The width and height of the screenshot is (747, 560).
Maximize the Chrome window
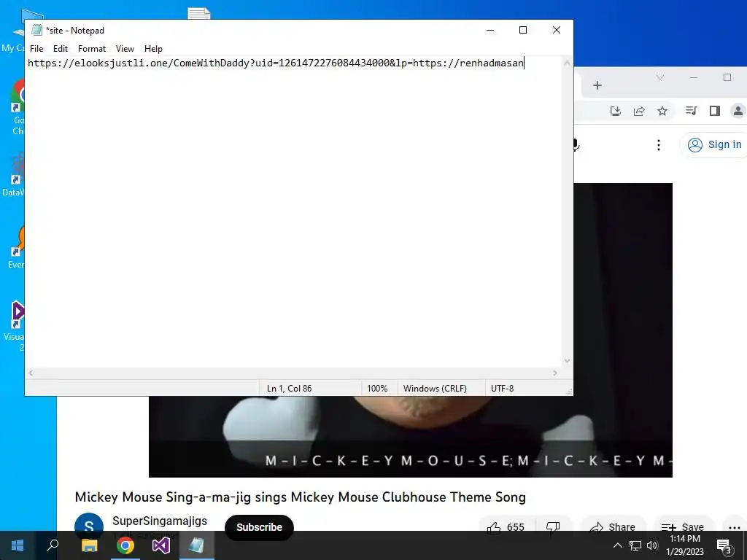tap(727, 77)
